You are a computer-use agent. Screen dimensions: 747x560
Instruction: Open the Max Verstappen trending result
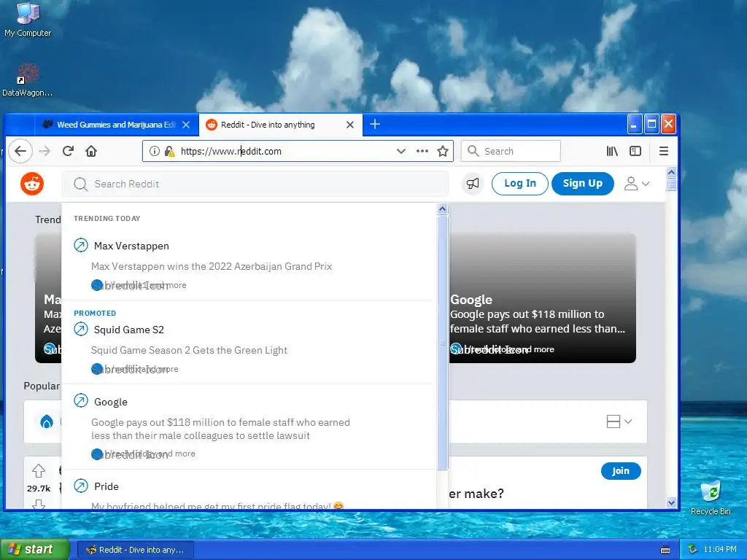[249, 265]
